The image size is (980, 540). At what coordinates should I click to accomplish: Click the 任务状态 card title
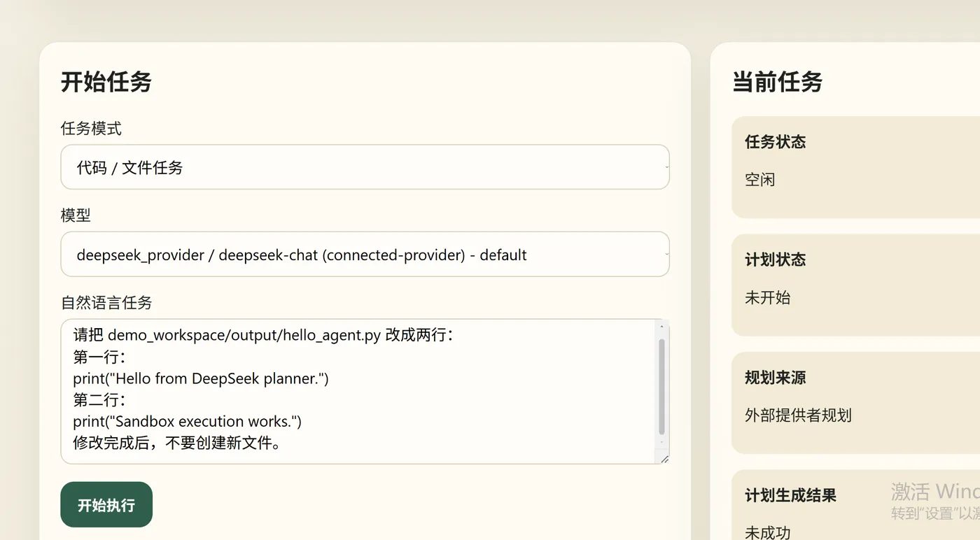point(776,142)
